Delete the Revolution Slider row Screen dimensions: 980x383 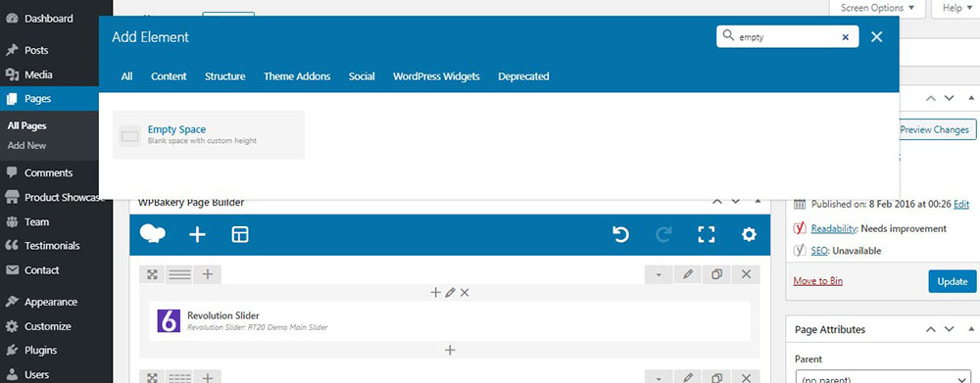point(746,274)
